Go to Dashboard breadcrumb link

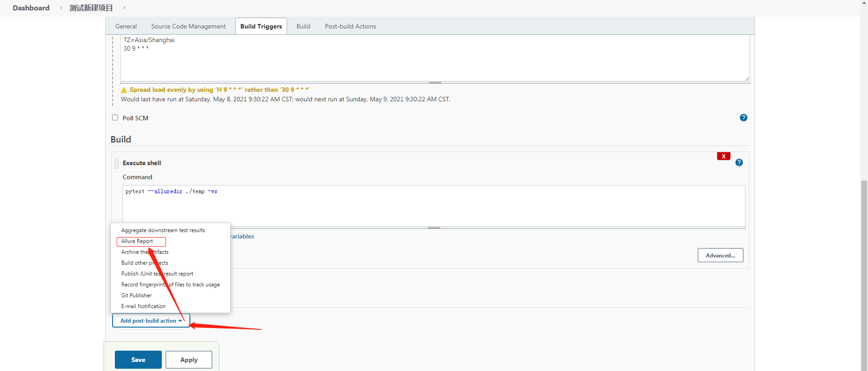[x=31, y=8]
